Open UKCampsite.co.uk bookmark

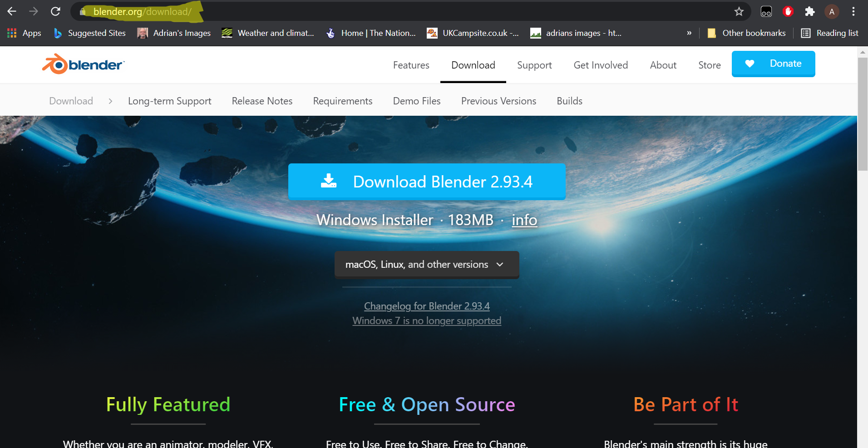click(x=473, y=33)
